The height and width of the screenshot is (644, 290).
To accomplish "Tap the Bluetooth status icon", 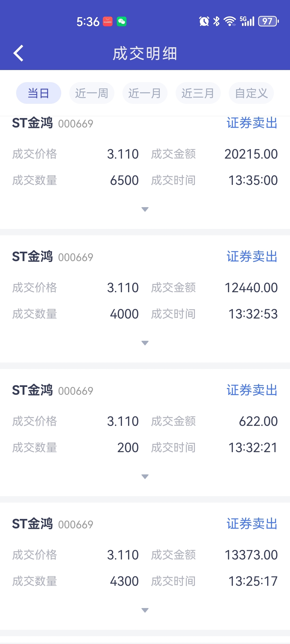I will click(216, 21).
